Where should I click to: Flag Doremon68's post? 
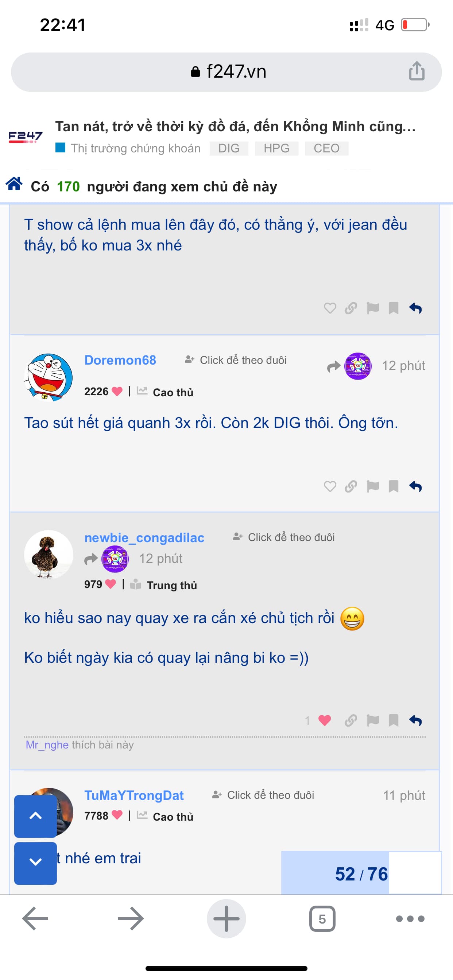click(373, 486)
